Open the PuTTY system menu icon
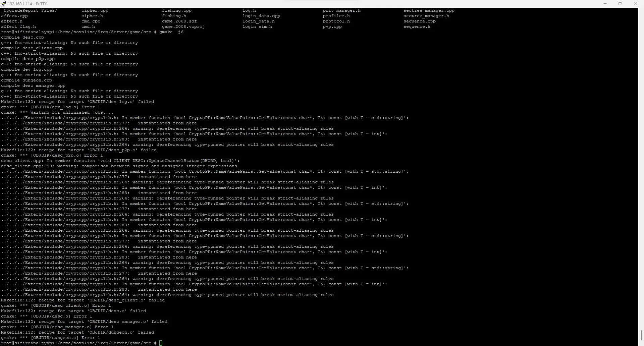 coord(3,4)
